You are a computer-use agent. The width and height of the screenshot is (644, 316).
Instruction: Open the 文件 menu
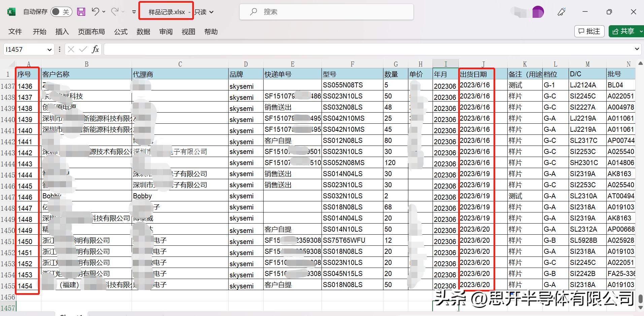[15, 31]
